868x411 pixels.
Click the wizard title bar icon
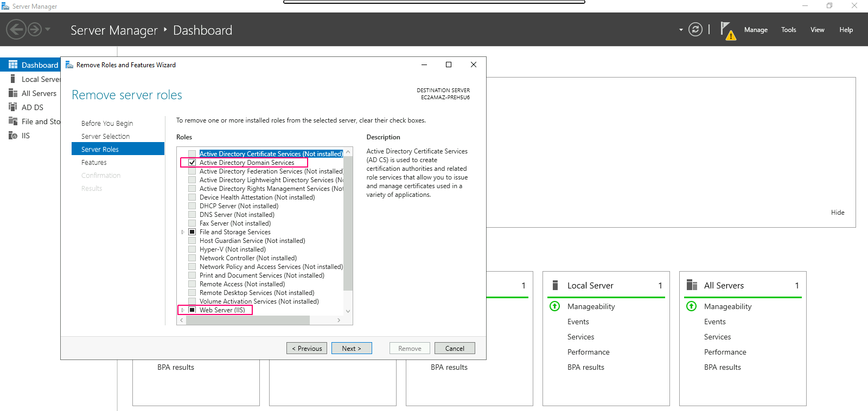(69, 65)
